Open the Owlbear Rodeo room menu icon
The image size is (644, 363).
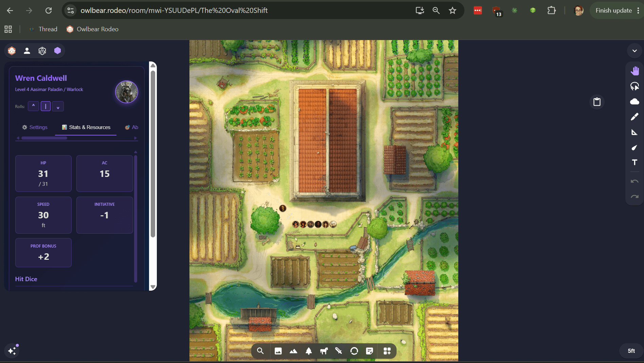pyautogui.click(x=12, y=51)
